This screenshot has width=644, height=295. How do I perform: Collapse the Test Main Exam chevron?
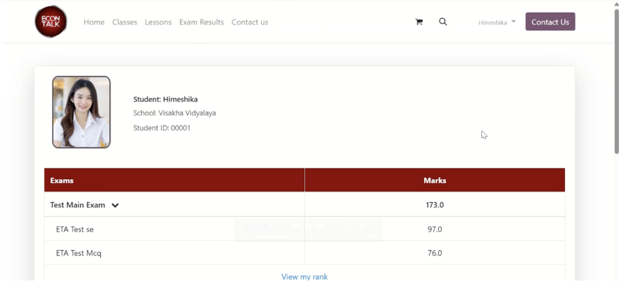(115, 205)
